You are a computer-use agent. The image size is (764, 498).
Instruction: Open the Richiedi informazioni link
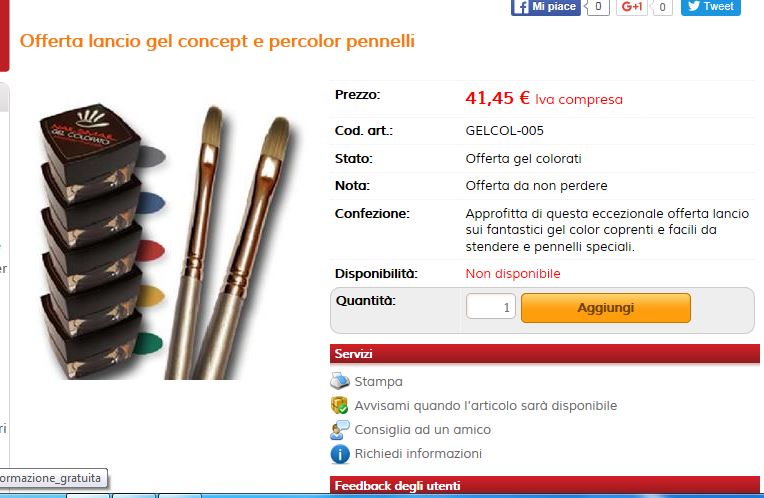(418, 454)
